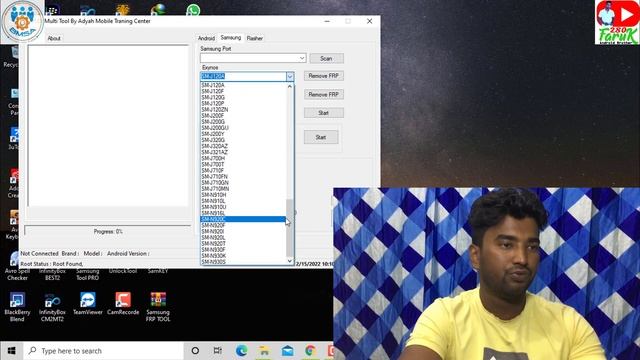Click the Progress 0% bar
640x360 pixels.
tap(108, 231)
